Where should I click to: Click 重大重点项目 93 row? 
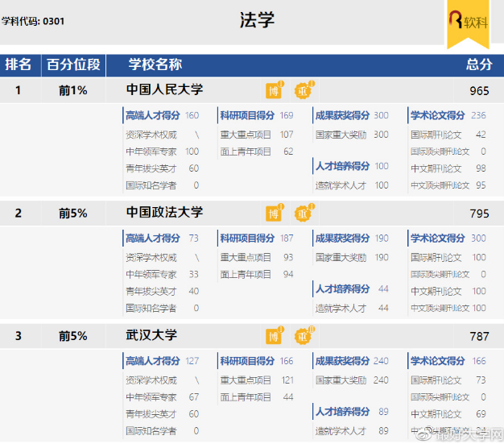(257, 258)
